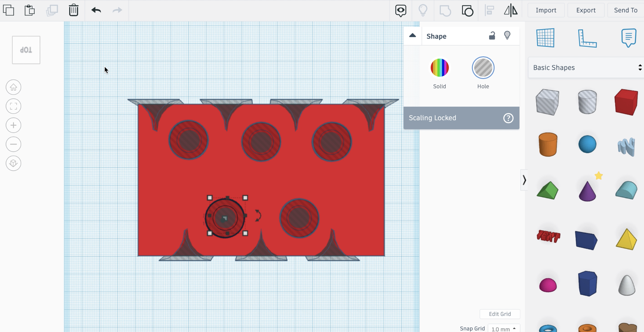
Task: Fit all in view icon
Action: coord(13,106)
